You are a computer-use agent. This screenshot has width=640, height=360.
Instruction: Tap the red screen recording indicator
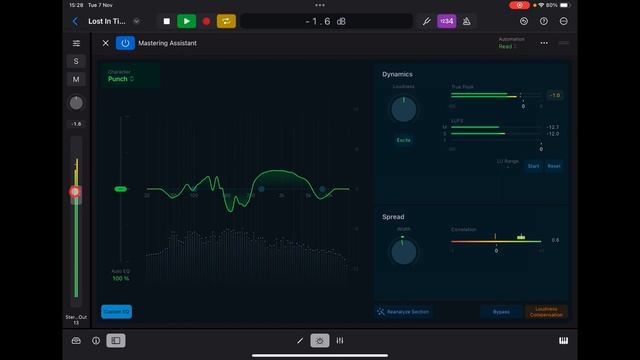(519, 5)
